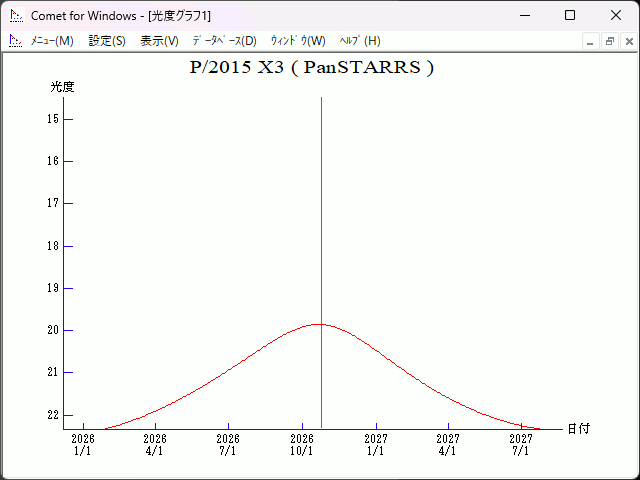Click the peak of the red magnitude curve
This screenshot has width=640, height=480.
pos(318,324)
